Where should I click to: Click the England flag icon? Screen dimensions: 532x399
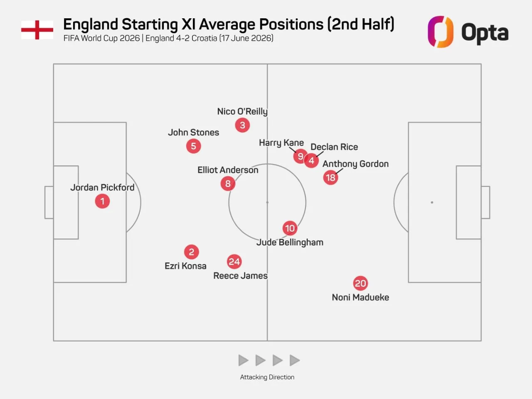37,30
